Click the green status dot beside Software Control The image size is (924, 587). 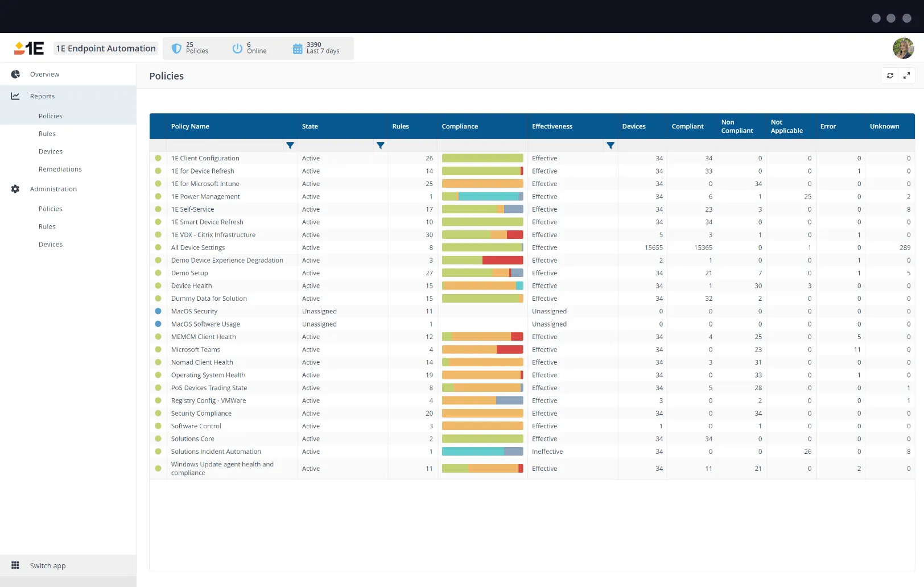click(x=158, y=425)
